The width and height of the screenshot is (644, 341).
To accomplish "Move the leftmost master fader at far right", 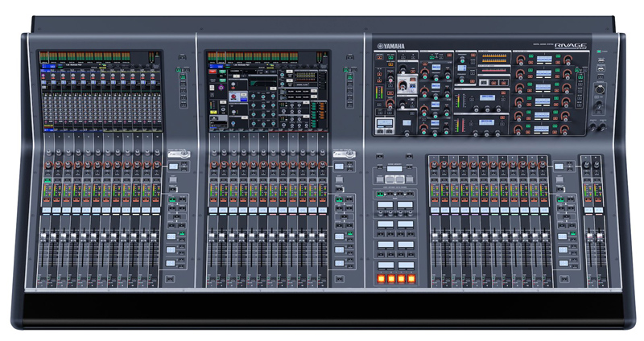I will 590,237.
